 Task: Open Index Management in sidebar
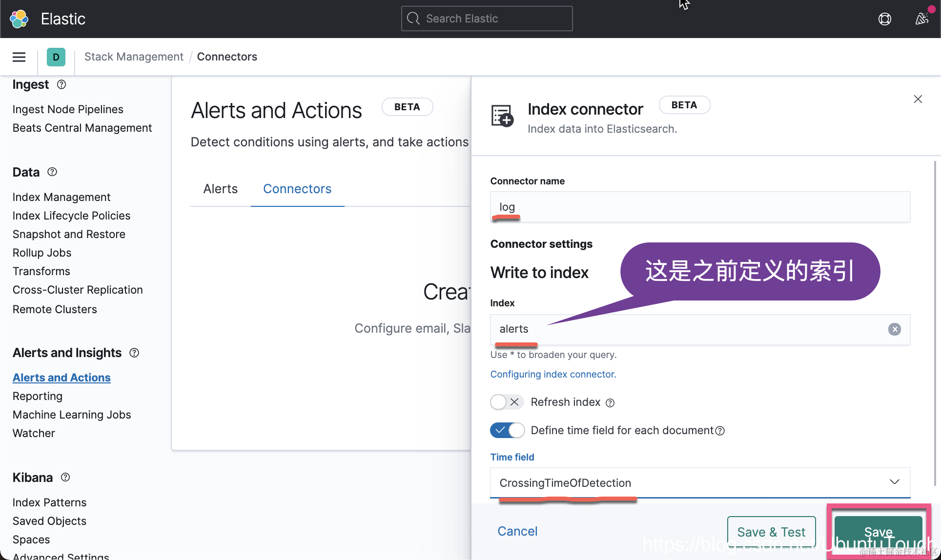pos(61,197)
